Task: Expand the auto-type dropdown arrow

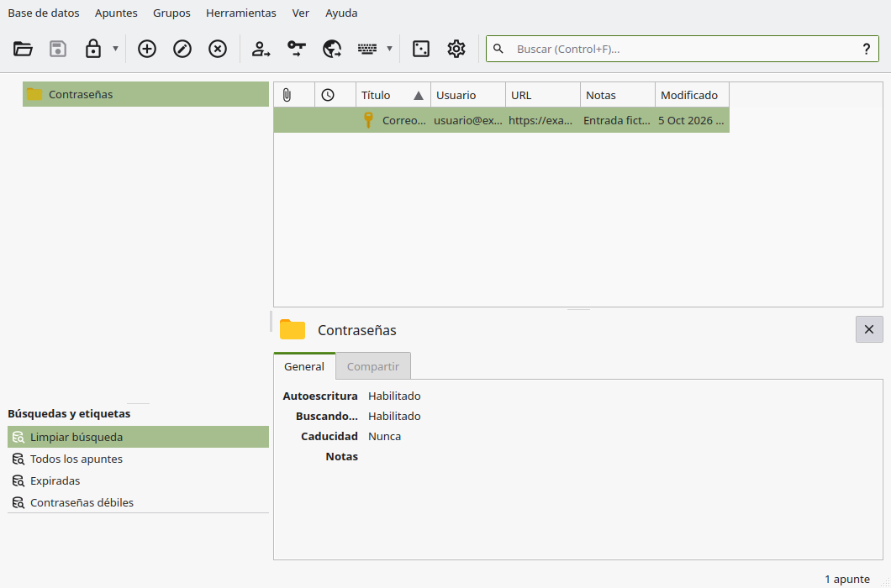Action: [x=389, y=49]
